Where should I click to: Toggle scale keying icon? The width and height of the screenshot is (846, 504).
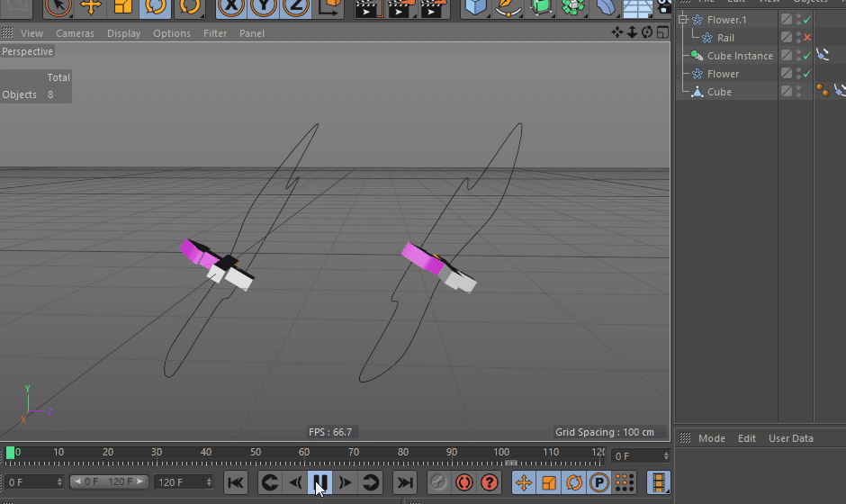[549, 482]
